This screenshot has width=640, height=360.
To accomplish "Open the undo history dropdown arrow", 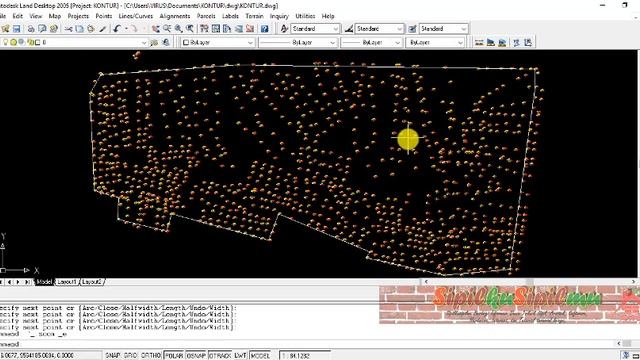I will [x=126, y=29].
